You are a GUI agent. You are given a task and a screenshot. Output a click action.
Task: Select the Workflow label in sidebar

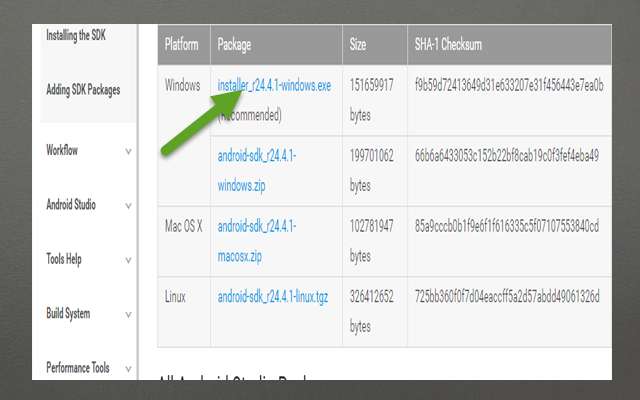[62, 150]
